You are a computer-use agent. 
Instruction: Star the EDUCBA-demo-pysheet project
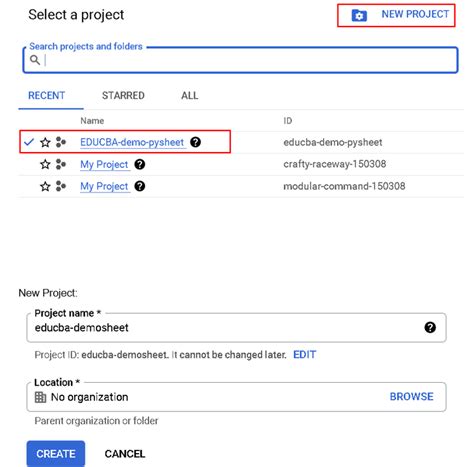[x=45, y=142]
